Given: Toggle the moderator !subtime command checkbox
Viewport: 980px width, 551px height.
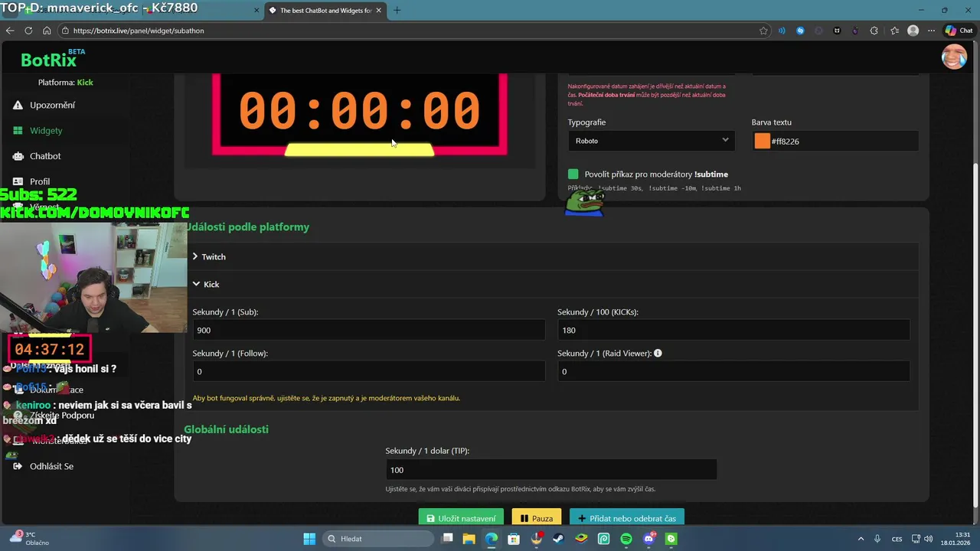Looking at the screenshot, I should [573, 174].
